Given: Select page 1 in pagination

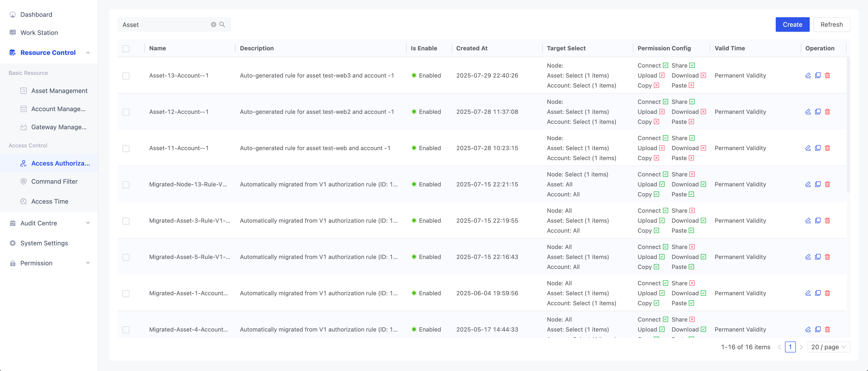Looking at the screenshot, I should tap(790, 347).
